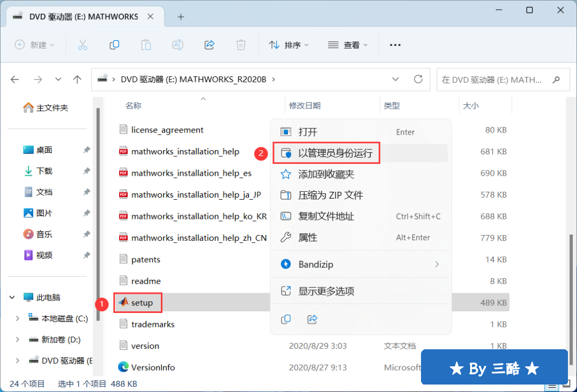577x392 pixels.
Task: Collapse This PC (此电脑) tree node
Action: pos(12,297)
